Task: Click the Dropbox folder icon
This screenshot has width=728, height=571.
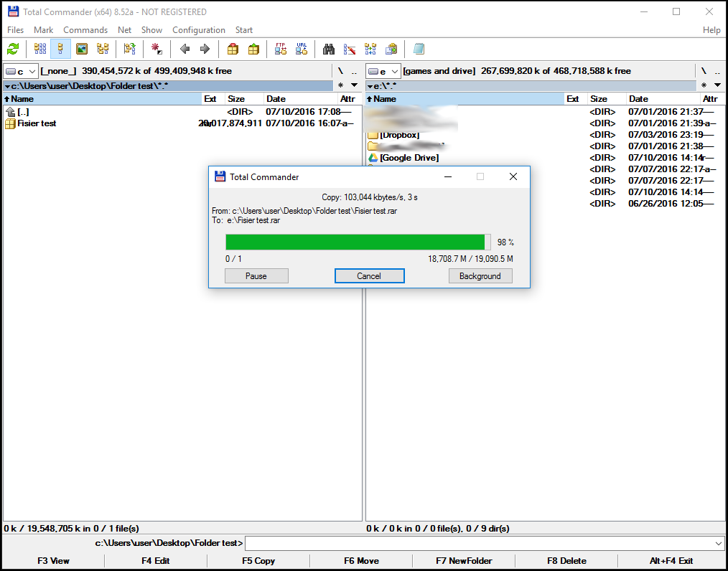Action: click(373, 135)
